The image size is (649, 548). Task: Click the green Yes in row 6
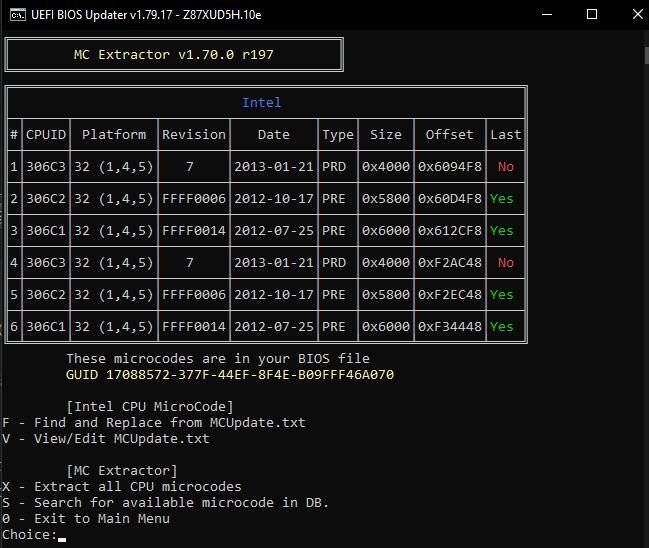(502, 327)
